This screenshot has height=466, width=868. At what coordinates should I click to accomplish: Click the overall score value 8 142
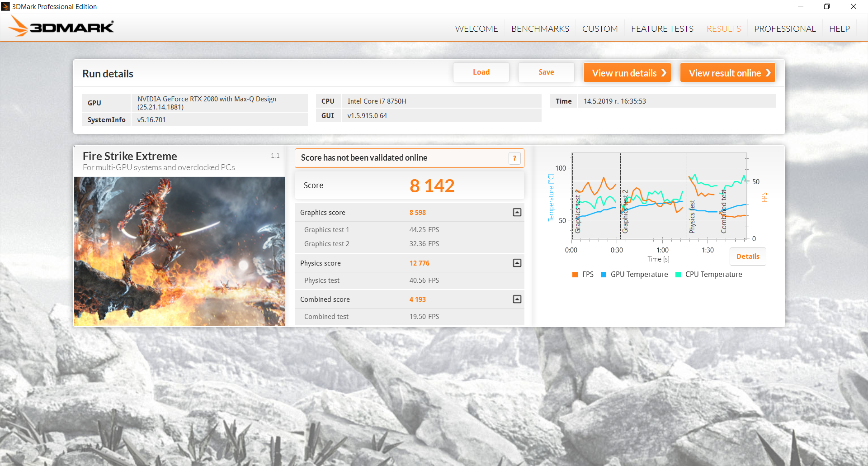432,186
